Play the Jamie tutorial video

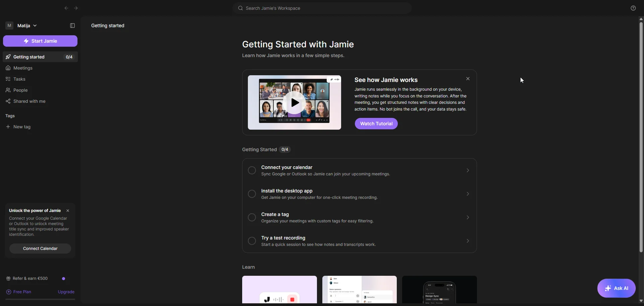[294, 103]
